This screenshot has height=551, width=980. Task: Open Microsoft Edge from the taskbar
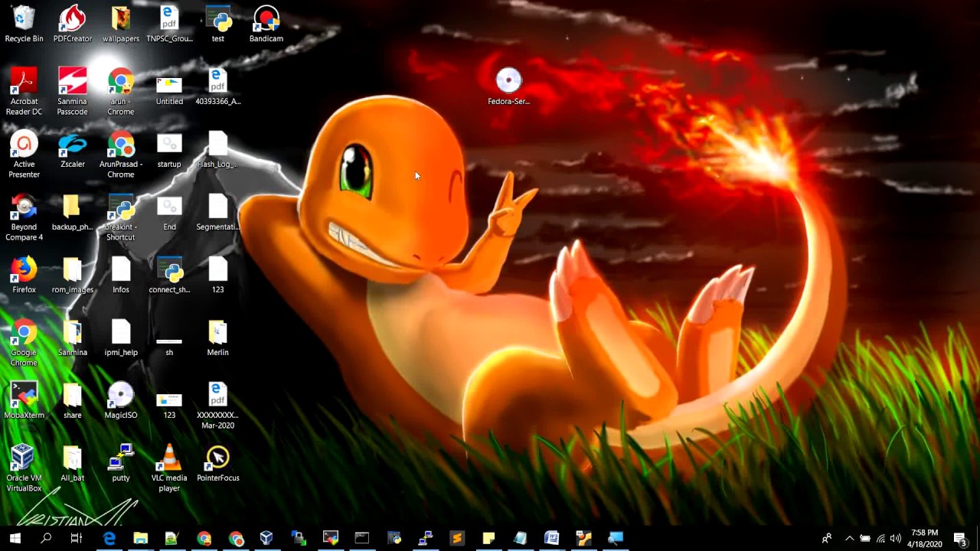(109, 538)
